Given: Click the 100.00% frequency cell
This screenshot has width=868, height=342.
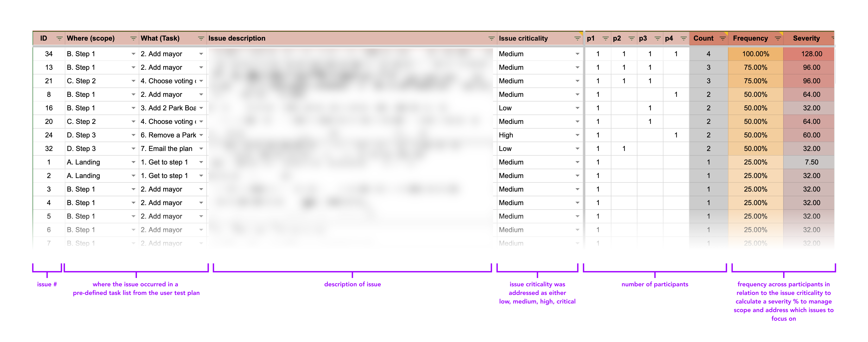Looking at the screenshot, I should coord(756,54).
